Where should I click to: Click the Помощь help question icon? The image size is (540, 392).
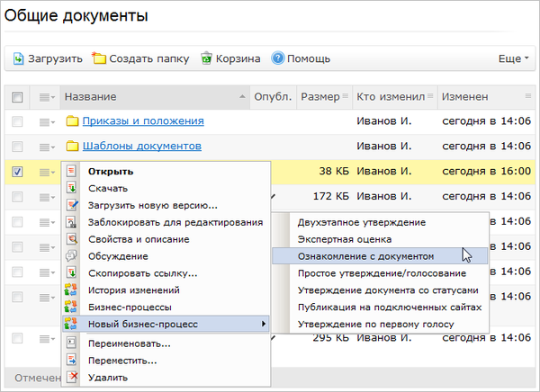pos(278,59)
